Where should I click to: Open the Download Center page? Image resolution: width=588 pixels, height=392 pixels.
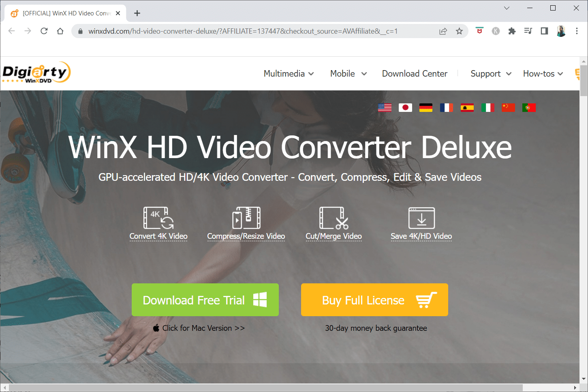point(415,73)
